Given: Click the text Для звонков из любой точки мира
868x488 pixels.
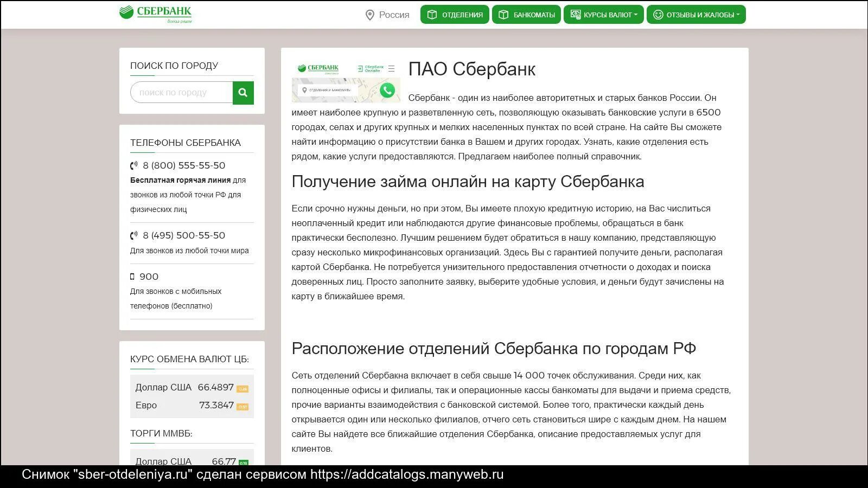Looking at the screenshot, I should pyautogui.click(x=189, y=251).
